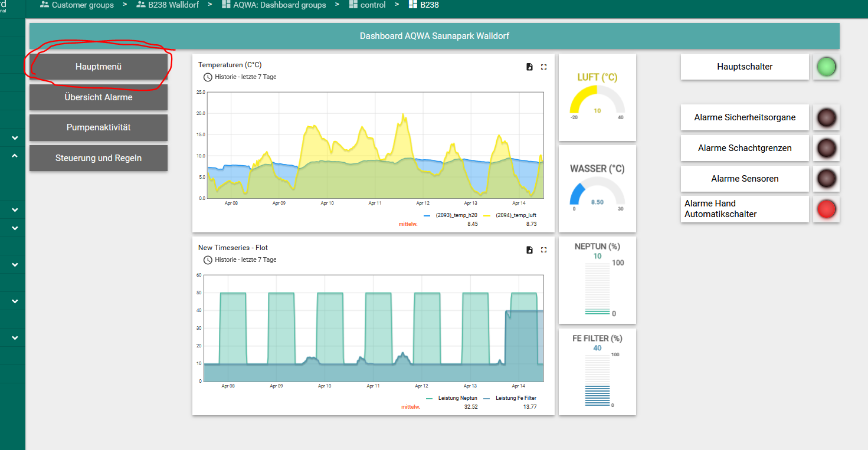
Task: Toggle the red Alarme Hand Automatikschalter light
Action: click(826, 209)
